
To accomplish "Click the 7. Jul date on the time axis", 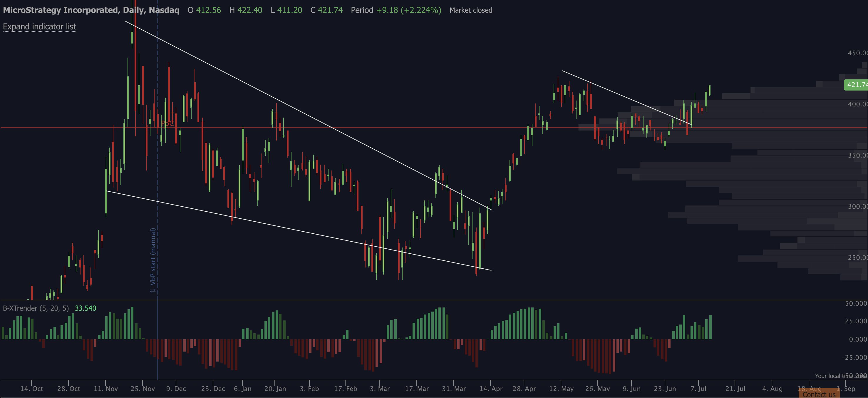I will pyautogui.click(x=698, y=389).
